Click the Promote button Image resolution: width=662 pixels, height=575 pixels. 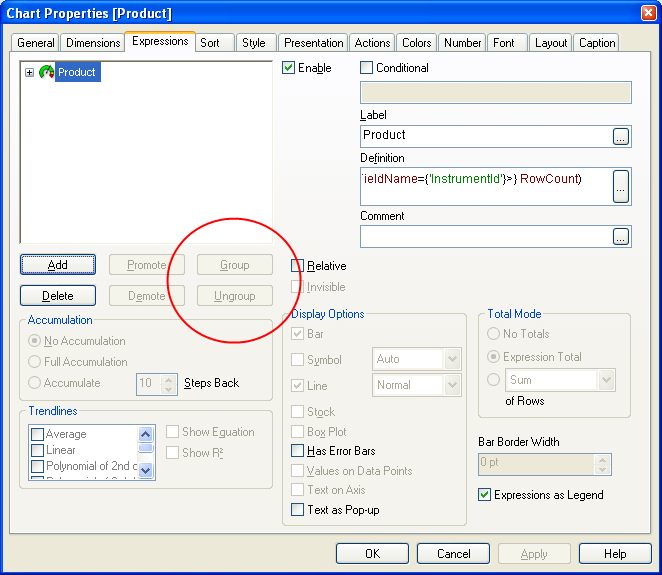tap(147, 265)
